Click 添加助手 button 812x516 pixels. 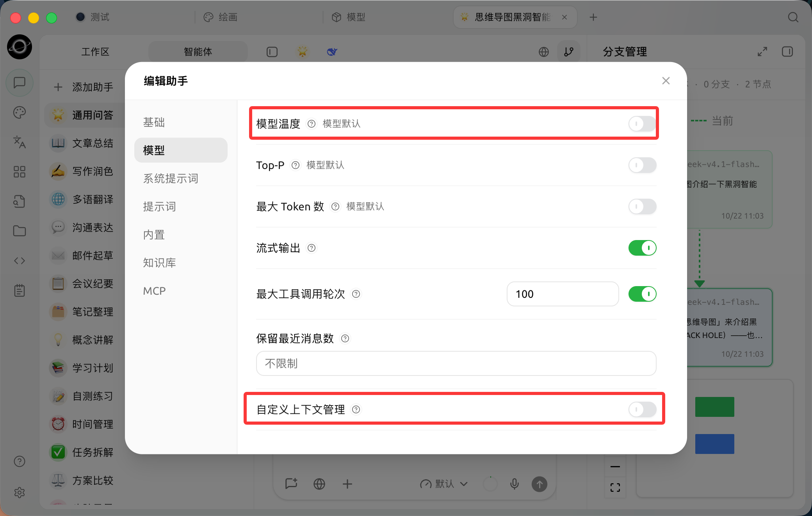(83, 87)
